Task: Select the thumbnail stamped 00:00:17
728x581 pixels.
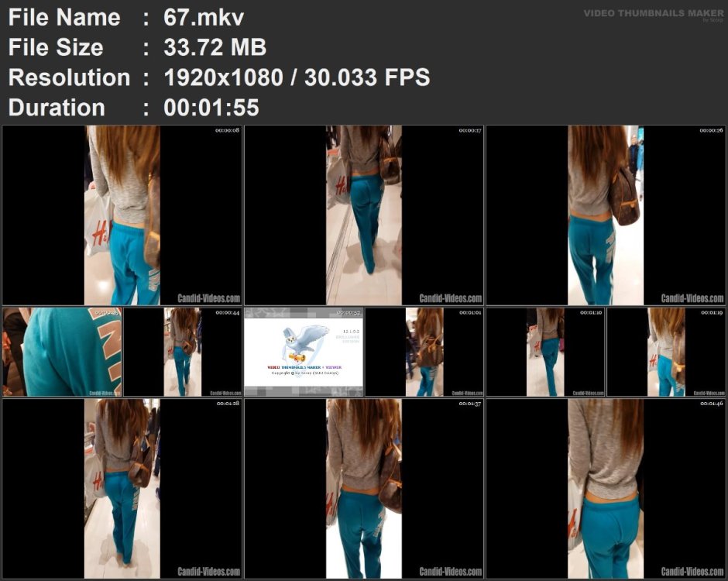Action: 364,215
